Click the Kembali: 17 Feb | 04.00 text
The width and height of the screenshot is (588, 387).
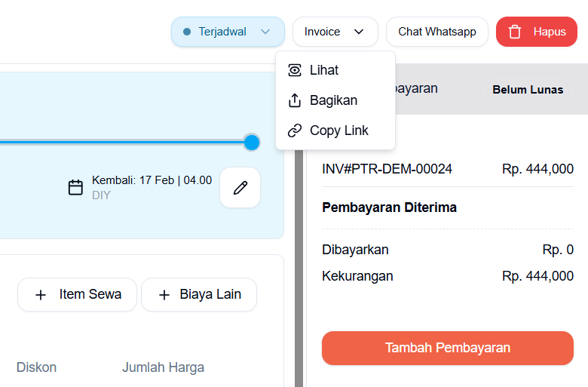point(152,180)
